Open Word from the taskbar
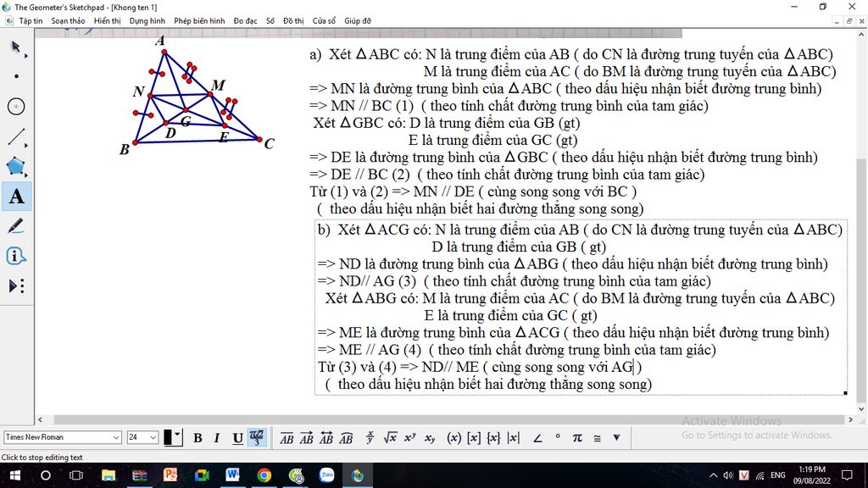 pos(232,475)
